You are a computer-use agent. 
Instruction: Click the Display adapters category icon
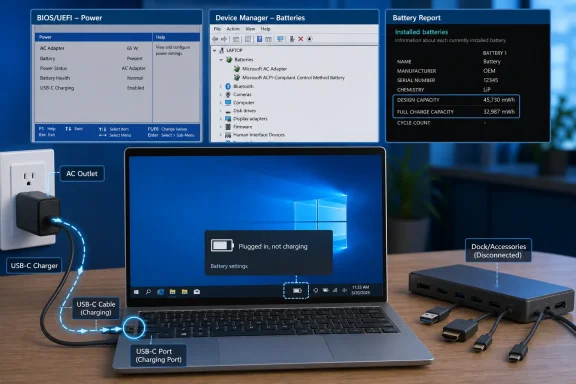pos(228,119)
